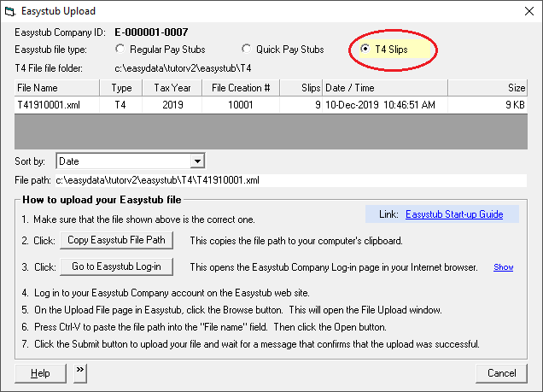Viewport: 543px width, 392px height.
Task: Click Go to Easystub Log-in button
Action: tap(116, 266)
